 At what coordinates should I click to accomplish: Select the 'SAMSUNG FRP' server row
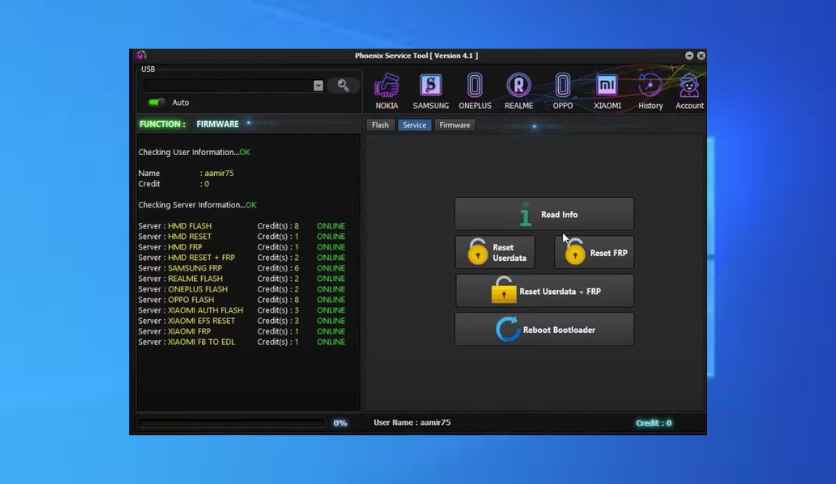click(242, 268)
